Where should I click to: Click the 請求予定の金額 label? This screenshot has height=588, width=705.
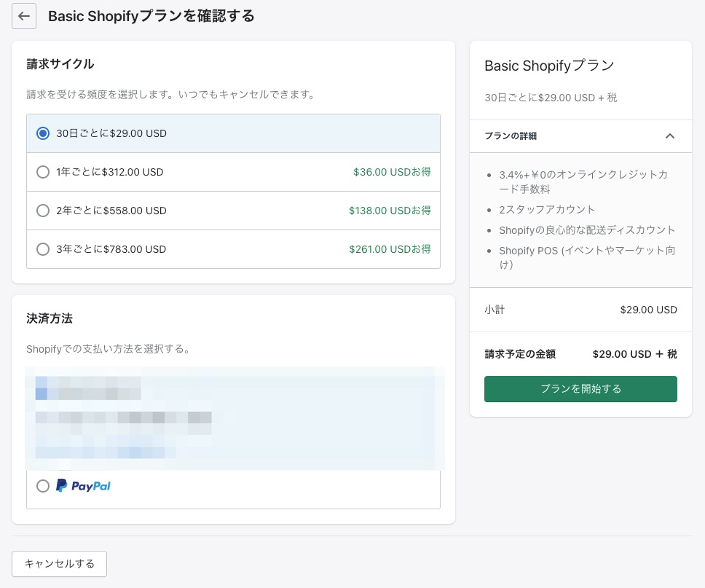pyautogui.click(x=520, y=354)
